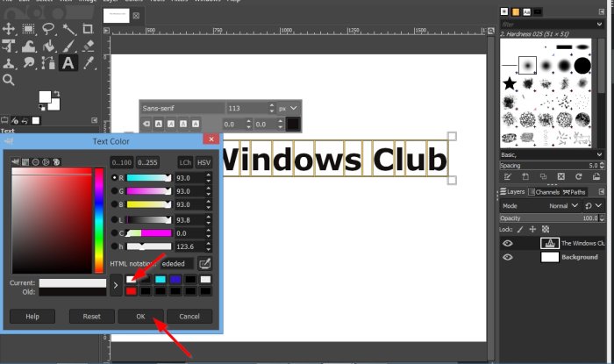Open the brush filter dropdown

point(599,25)
